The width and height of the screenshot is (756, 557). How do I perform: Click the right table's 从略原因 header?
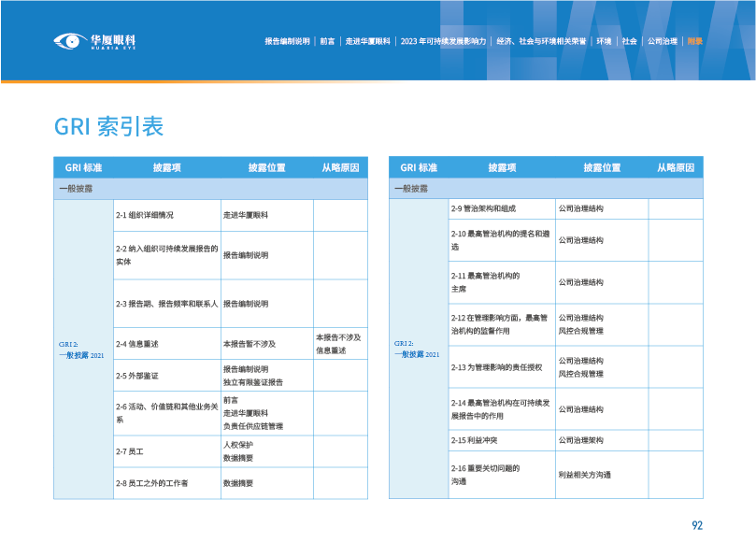[676, 167]
